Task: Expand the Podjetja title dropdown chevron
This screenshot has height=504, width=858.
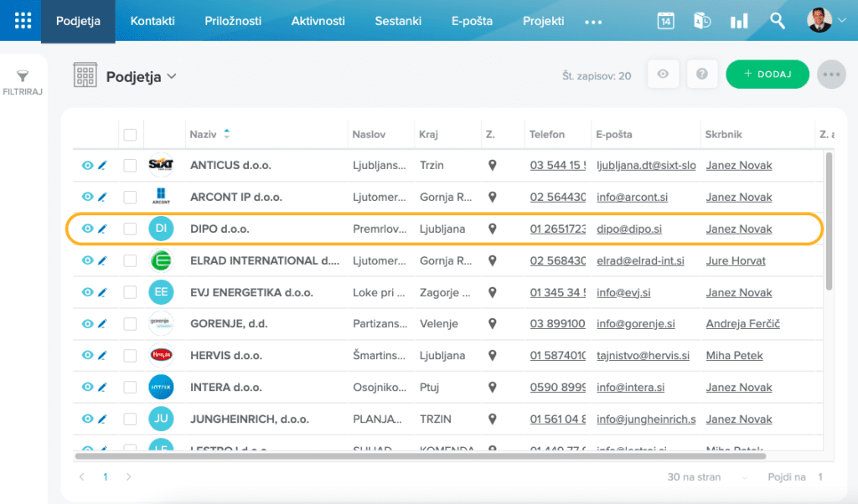Action: [172, 76]
